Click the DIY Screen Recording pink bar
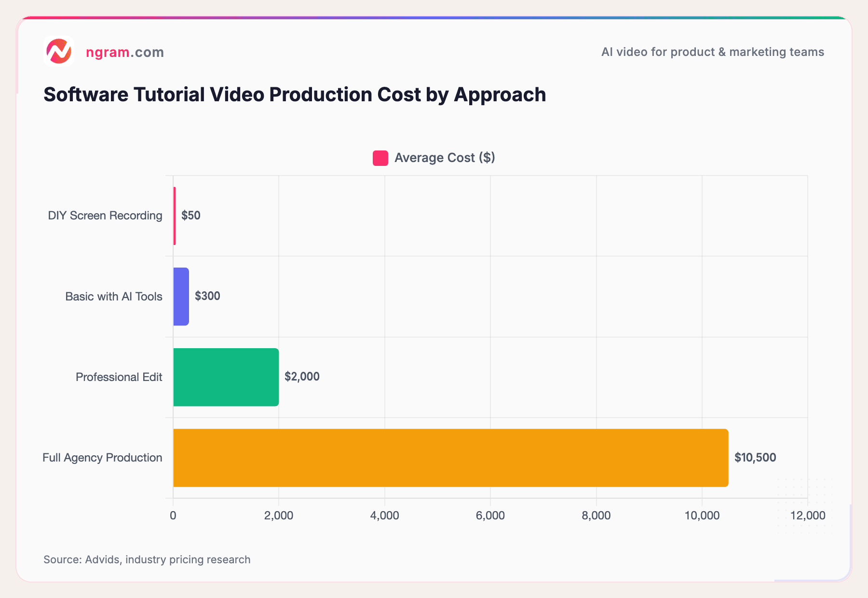The height and width of the screenshot is (598, 868). tap(175, 215)
